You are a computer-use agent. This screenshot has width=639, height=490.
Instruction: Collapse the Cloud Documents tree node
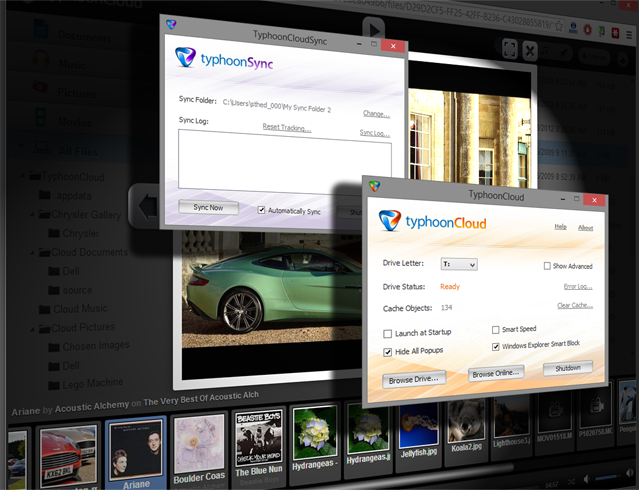click(32, 253)
